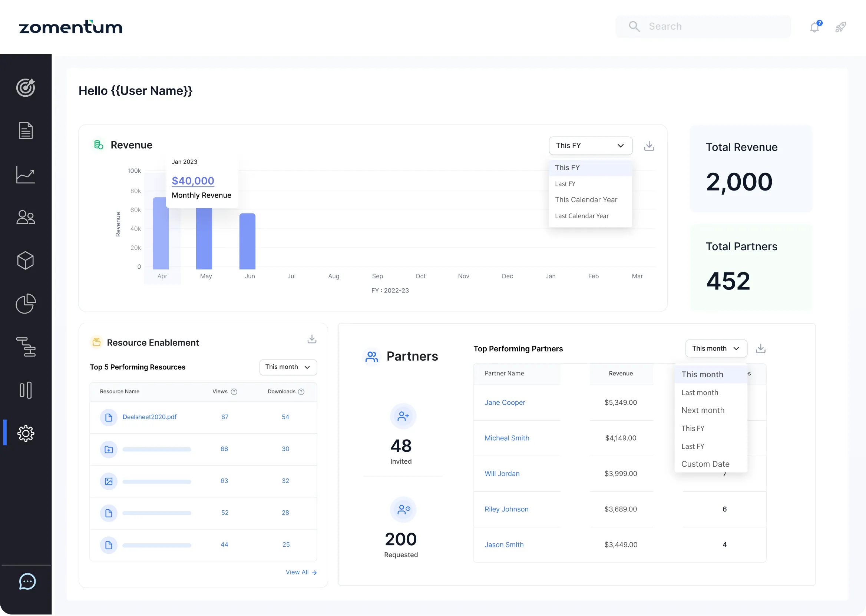866x616 pixels.
Task: Open the Pipeline hierarchy icon in sidebar
Action: coord(26,347)
